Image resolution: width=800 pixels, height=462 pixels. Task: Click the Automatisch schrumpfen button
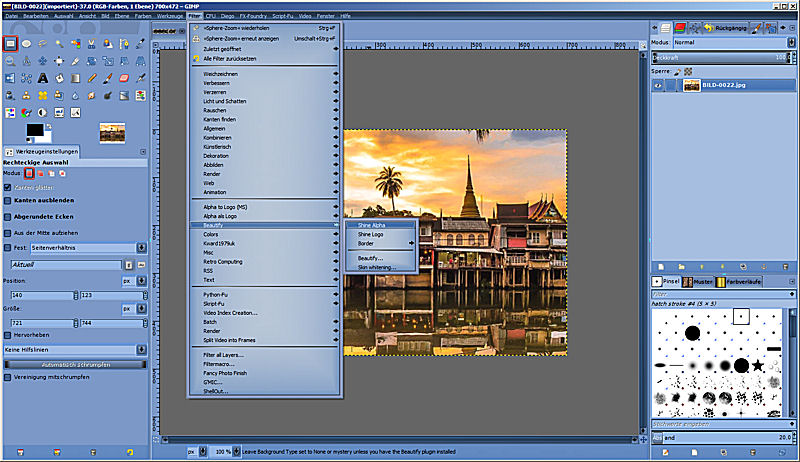76,365
